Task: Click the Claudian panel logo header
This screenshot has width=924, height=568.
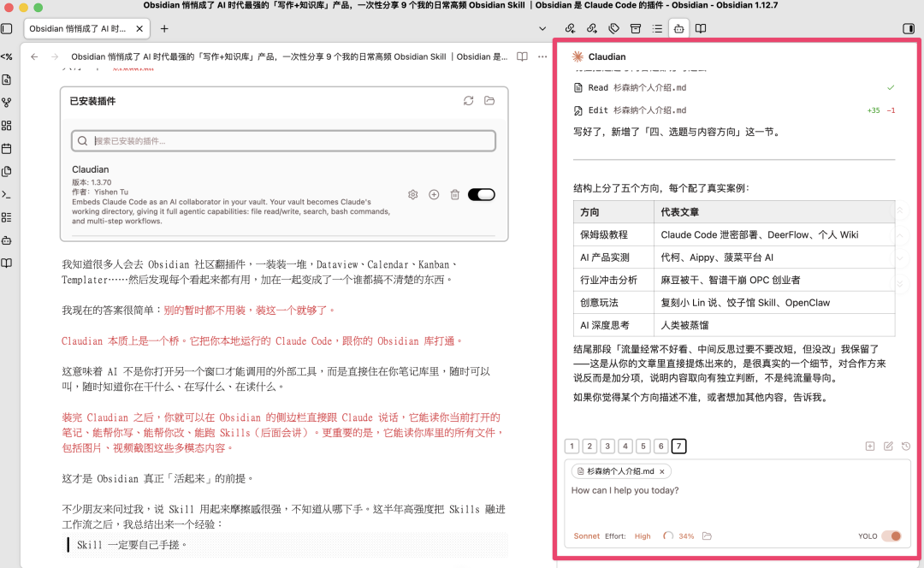Action: (x=599, y=56)
